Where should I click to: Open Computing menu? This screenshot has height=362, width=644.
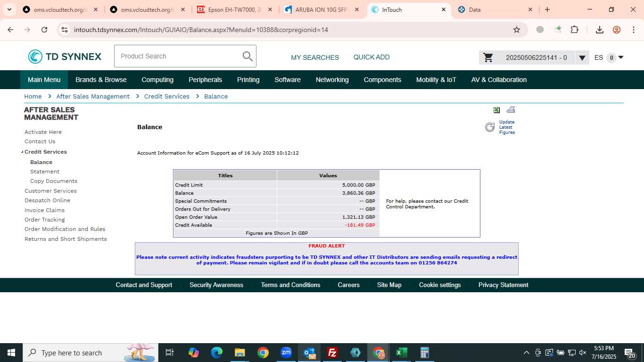pos(157,80)
